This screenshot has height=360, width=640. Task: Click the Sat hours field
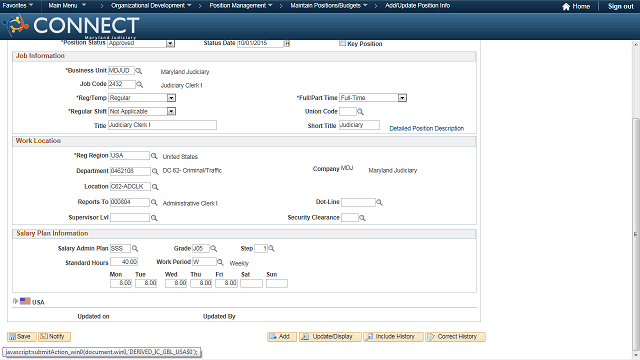pyautogui.click(x=251, y=283)
